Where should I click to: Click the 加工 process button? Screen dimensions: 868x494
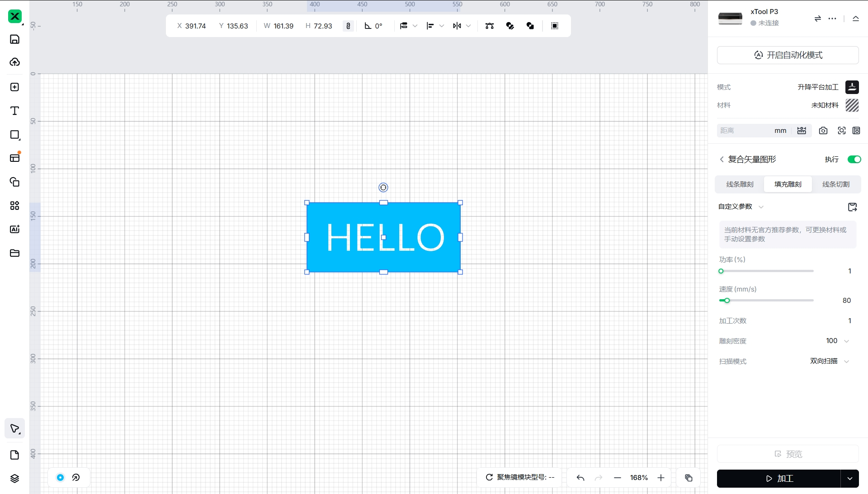[x=779, y=479]
